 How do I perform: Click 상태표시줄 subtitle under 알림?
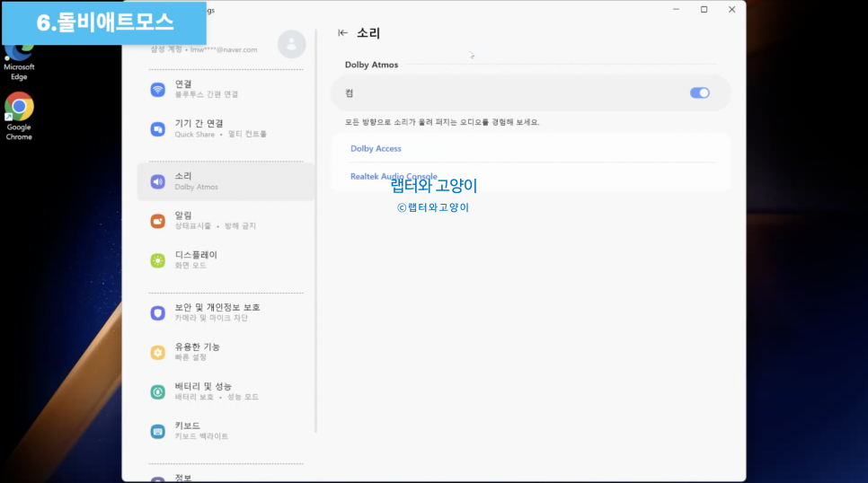(x=192, y=226)
